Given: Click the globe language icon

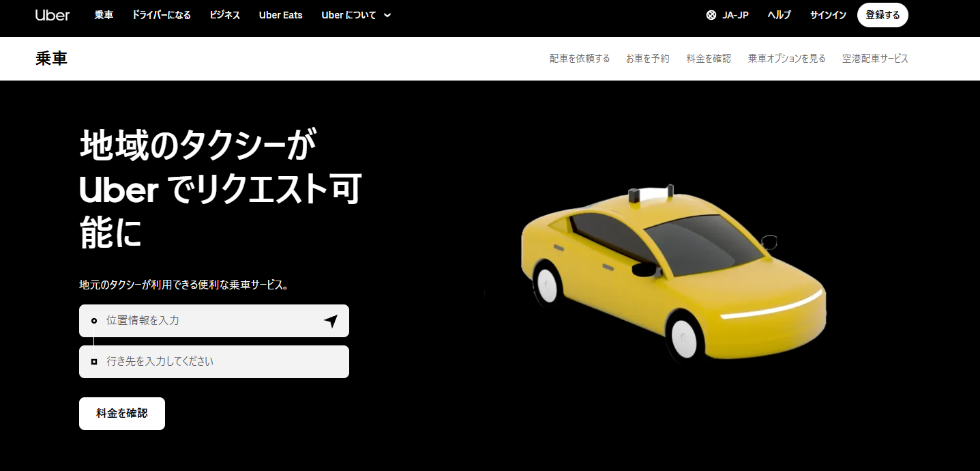Looking at the screenshot, I should click(x=711, y=15).
